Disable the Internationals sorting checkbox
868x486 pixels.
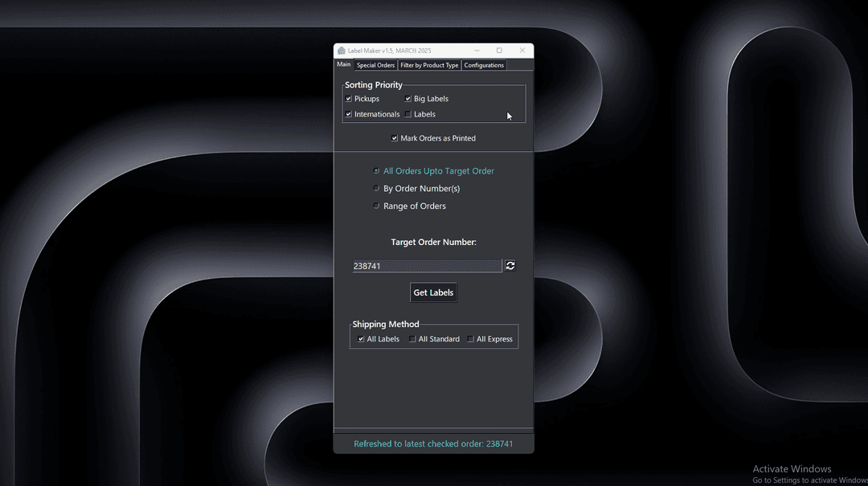[x=349, y=114]
